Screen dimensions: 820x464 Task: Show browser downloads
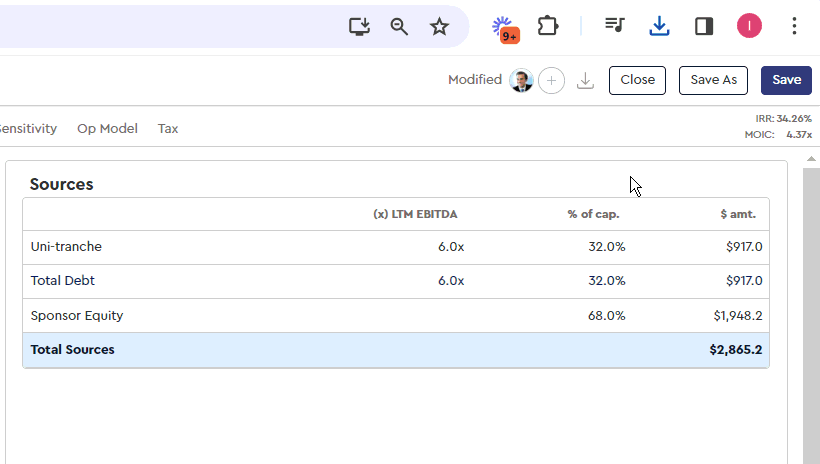(659, 26)
